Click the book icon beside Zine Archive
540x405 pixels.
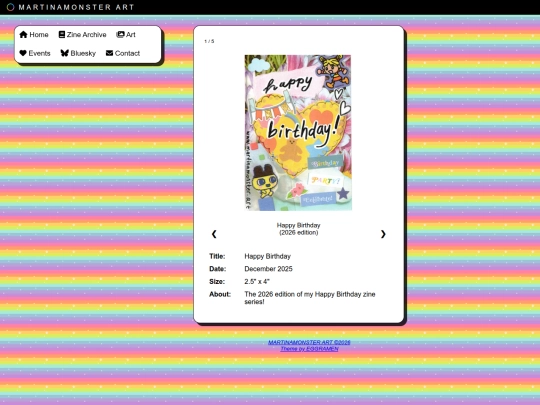62,34
